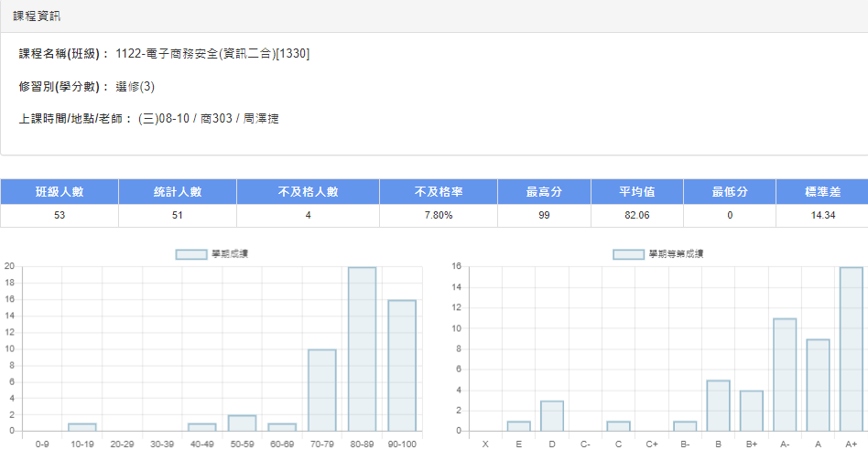868x450 pixels.
Task: Click the 90-100 score range bar
Action: coord(402,366)
